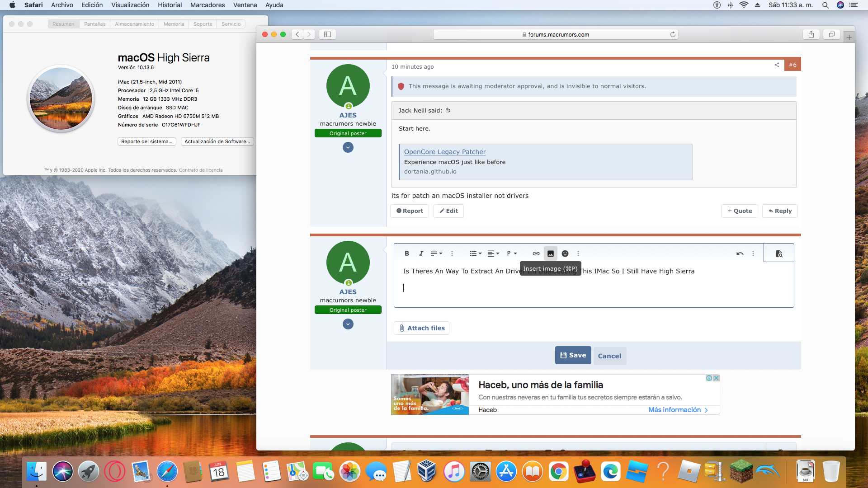Open the smilies emoji picker

pyautogui.click(x=565, y=253)
